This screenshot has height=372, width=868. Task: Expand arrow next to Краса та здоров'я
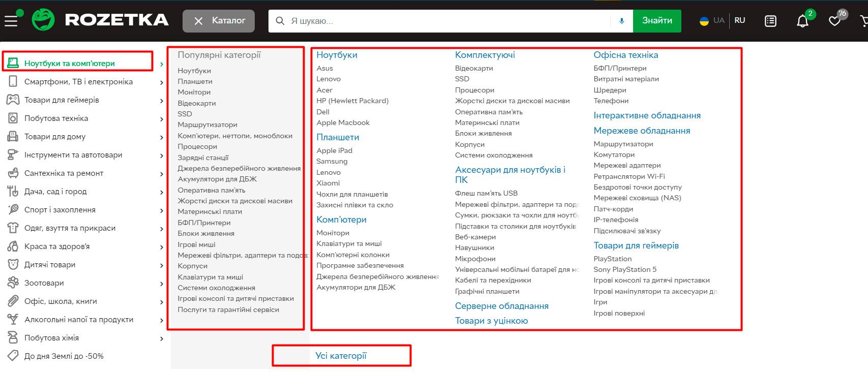162,247
